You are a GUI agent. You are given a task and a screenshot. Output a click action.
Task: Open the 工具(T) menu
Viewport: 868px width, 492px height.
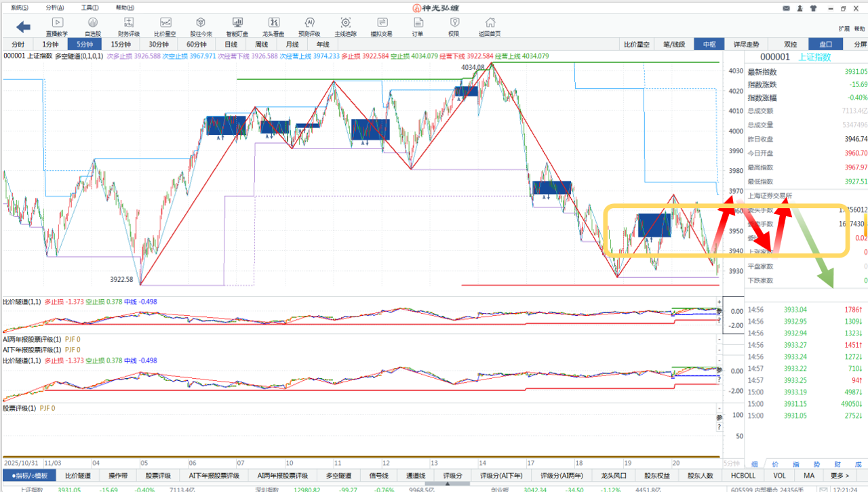pyautogui.click(x=90, y=7)
